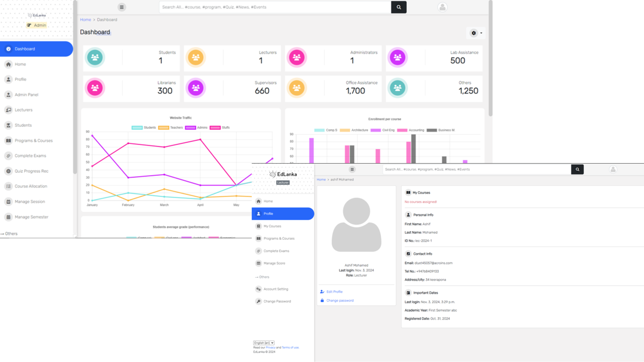The image size is (644, 362).
Task: Open the Terms of use link
Action: [x=290, y=347]
